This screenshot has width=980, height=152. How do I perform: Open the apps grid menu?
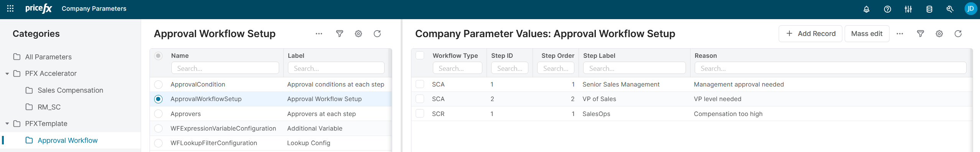click(10, 8)
